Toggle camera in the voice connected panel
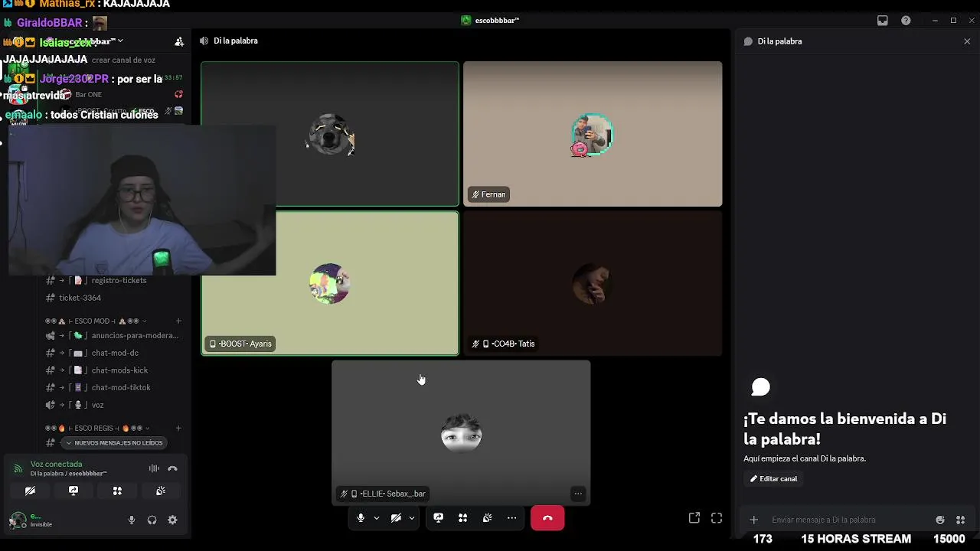 [30, 491]
